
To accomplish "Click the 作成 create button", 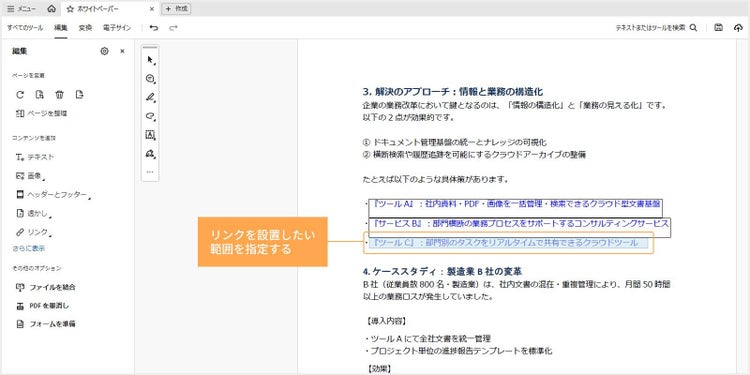I will coord(176,9).
